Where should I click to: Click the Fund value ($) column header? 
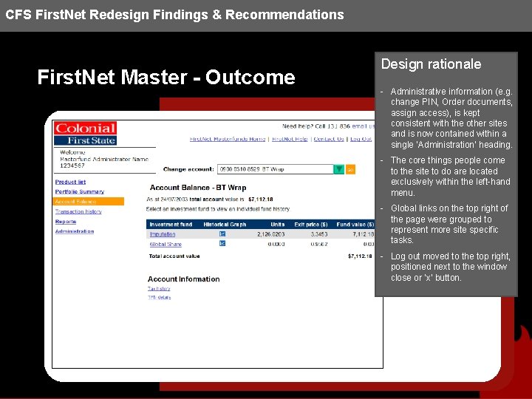click(x=355, y=225)
